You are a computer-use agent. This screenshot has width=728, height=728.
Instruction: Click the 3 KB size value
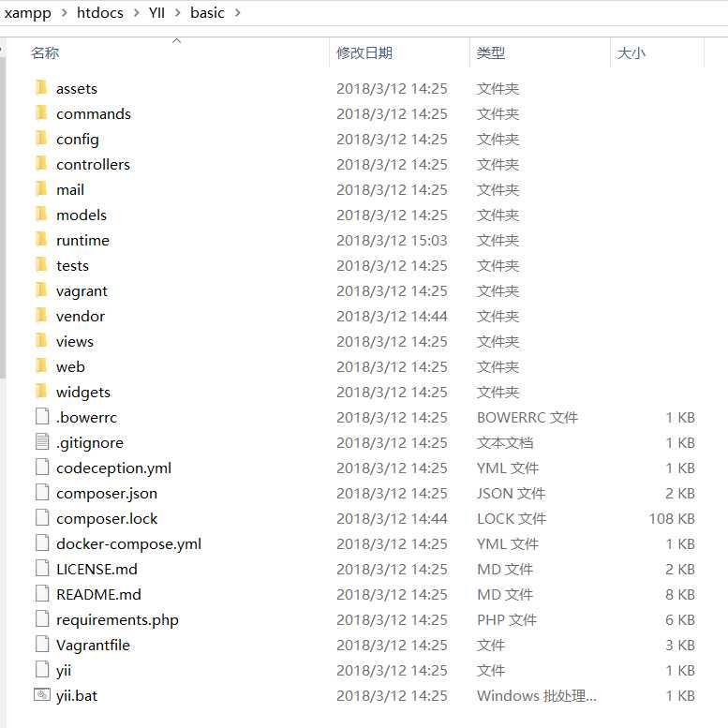680,645
